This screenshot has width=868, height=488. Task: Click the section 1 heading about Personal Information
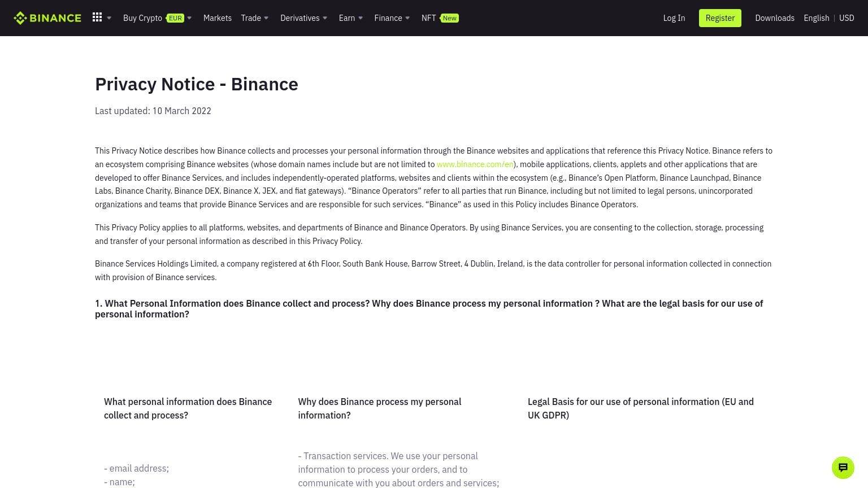coord(429,309)
